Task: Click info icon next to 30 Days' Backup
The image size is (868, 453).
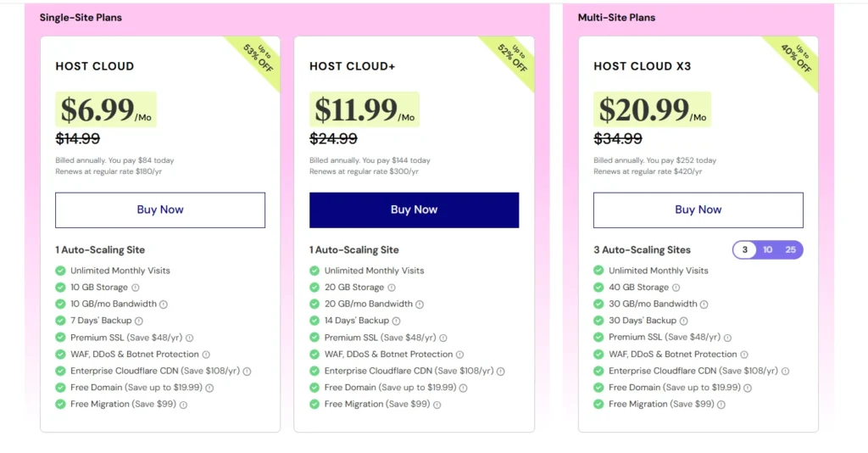Action: pyautogui.click(x=685, y=321)
